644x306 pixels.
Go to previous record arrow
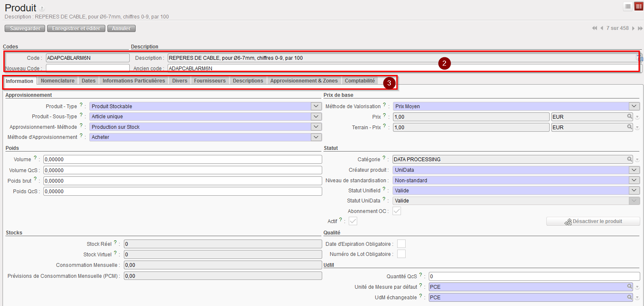(x=602, y=28)
